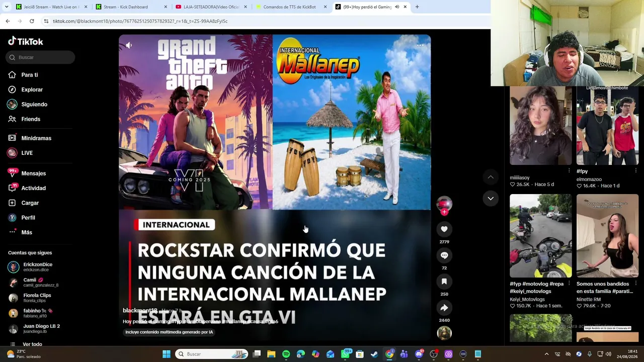Follow the creator with the red plus badge

click(444, 212)
